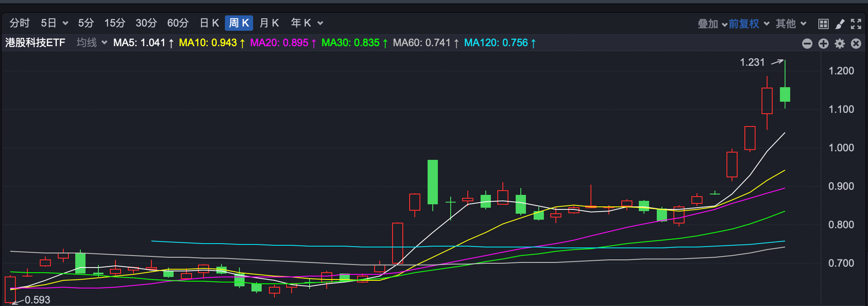Enter fullscreen chart mode
Screen dimensions: 868x306
856,24
